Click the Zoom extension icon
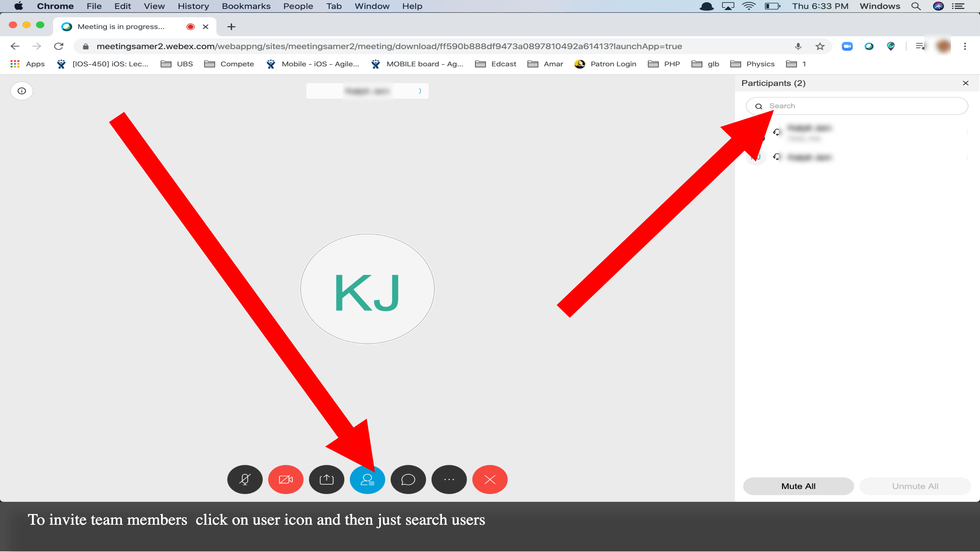Screen dimensions: 980x552 [x=847, y=46]
